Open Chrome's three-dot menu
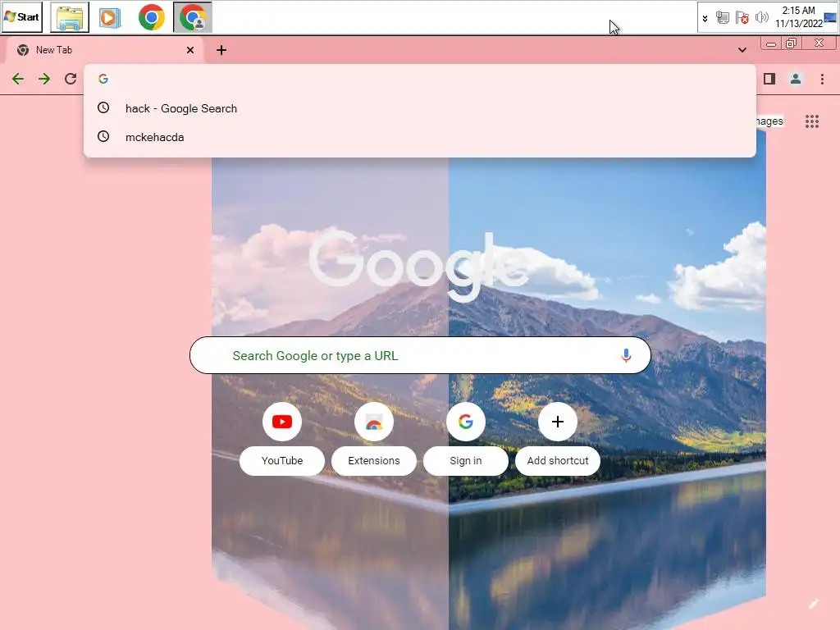Image resolution: width=840 pixels, height=630 pixels. pos(822,80)
